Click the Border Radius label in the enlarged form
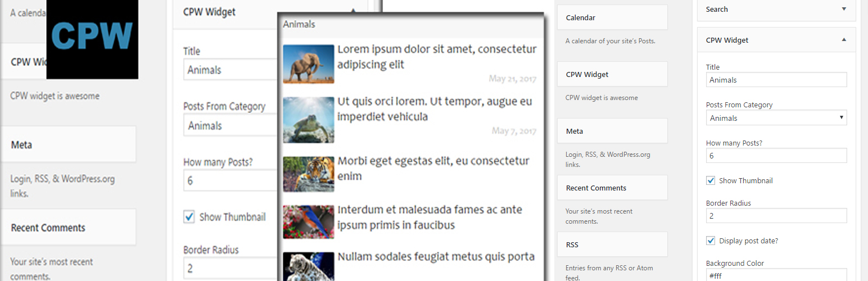The image size is (868, 281). point(211,250)
